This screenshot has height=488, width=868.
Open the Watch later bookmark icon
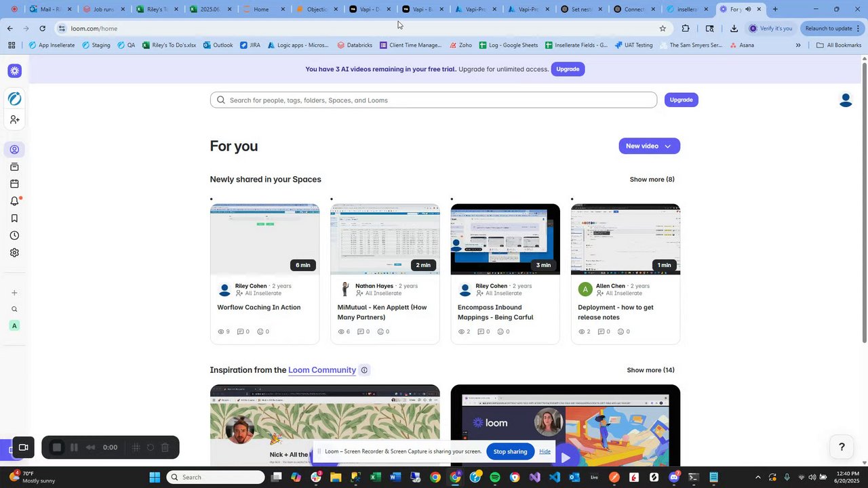(x=14, y=218)
